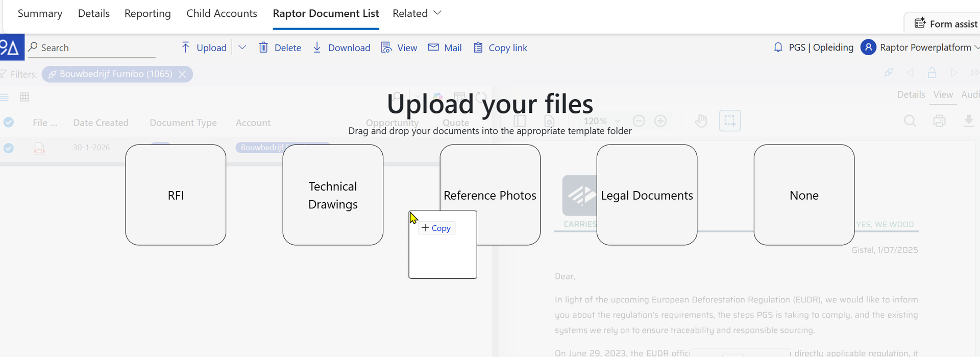Viewport: 980px width, 357px height.
Task: Click the Copy link clipboard icon
Action: (x=478, y=47)
